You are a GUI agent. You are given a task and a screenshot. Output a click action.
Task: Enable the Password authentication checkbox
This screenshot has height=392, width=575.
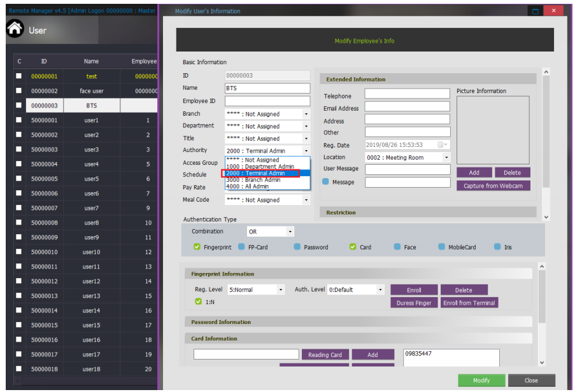(x=297, y=247)
